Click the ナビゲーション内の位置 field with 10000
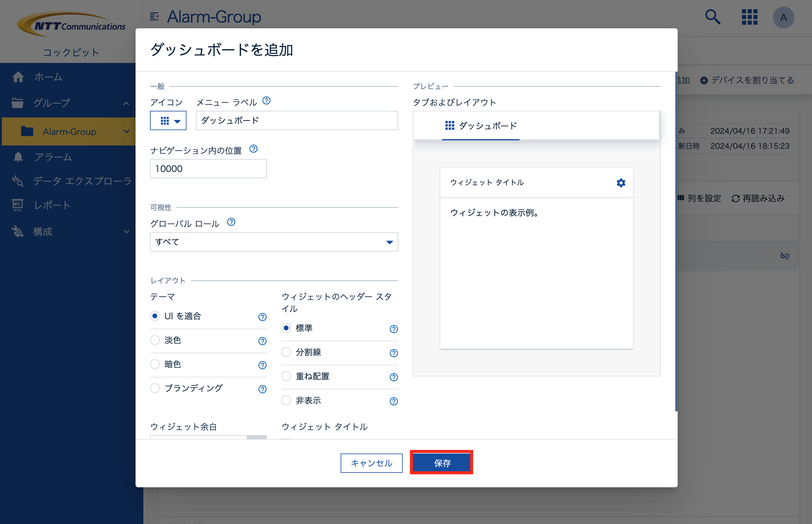The height and width of the screenshot is (524, 812). click(x=208, y=169)
